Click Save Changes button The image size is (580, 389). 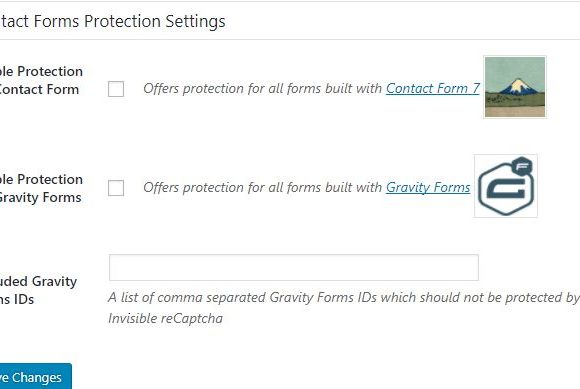coord(35,377)
